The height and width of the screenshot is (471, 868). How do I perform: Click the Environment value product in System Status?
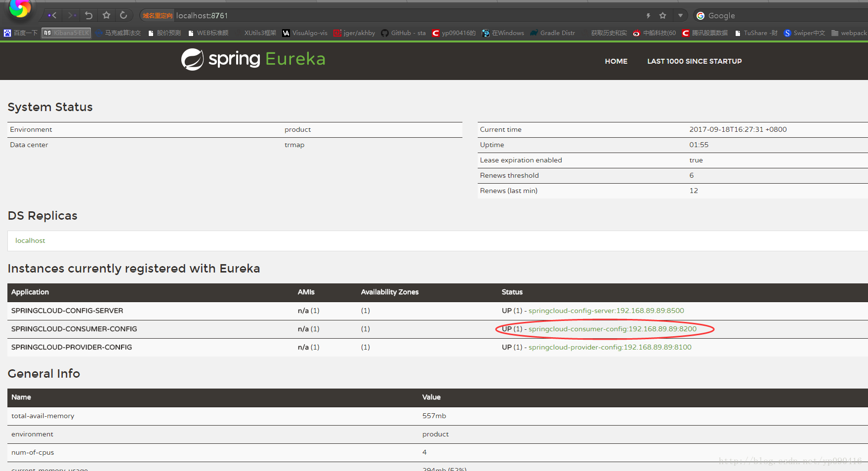297,129
